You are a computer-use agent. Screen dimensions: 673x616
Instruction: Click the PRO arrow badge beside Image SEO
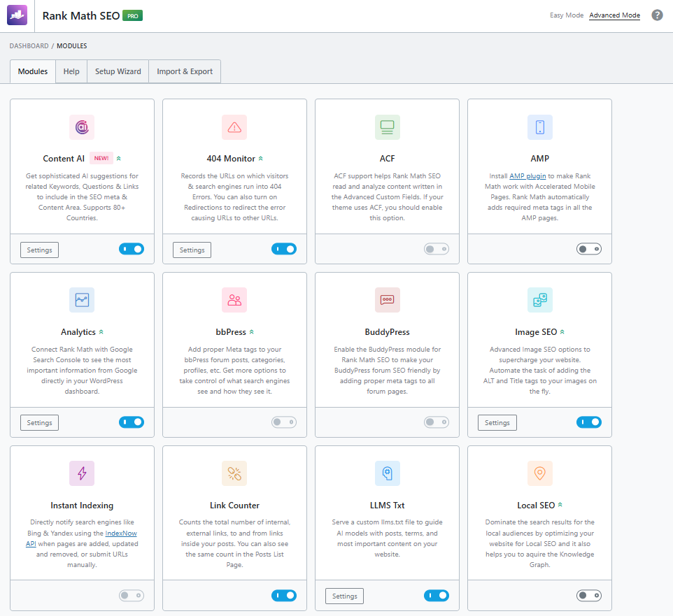tap(562, 331)
